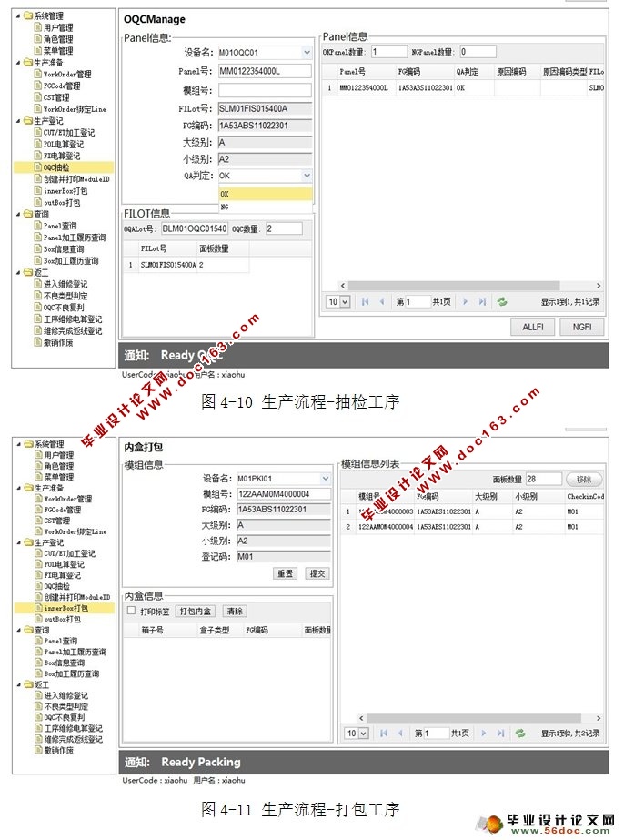Open the QA判定 dropdown arrow
624x840 pixels.
click(x=307, y=175)
